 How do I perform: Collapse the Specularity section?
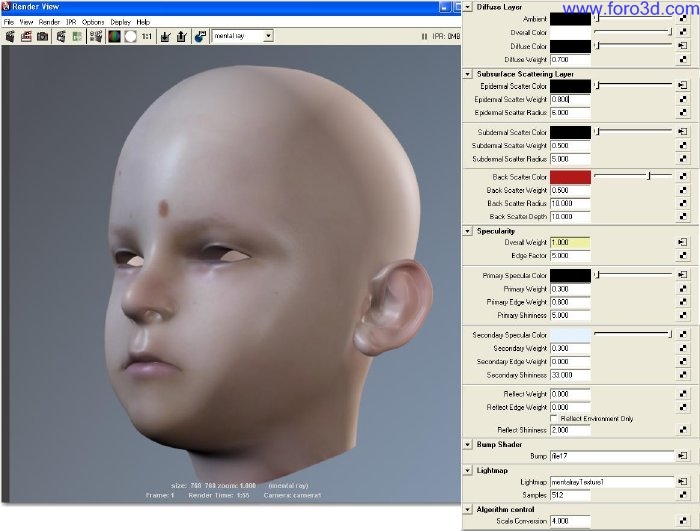coord(467,231)
